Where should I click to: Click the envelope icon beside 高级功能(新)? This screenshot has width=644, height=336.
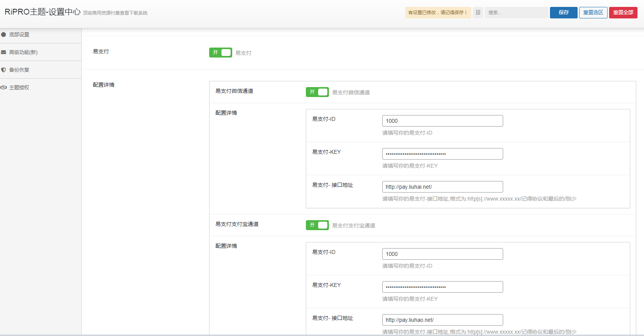3,52
